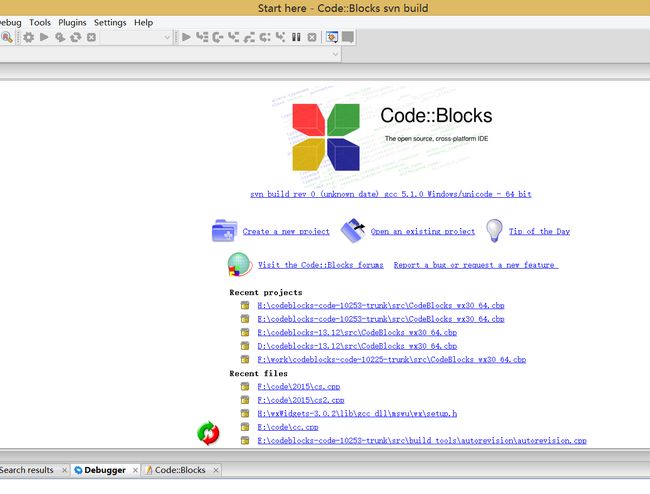Screen dimensions: 650x494
Task: Open recent file F:\code\2015\cs.cpp
Action: 298,387
